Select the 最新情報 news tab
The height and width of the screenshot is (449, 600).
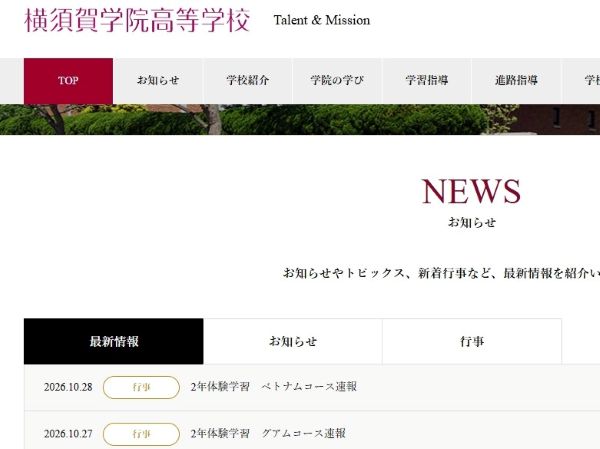pos(114,341)
